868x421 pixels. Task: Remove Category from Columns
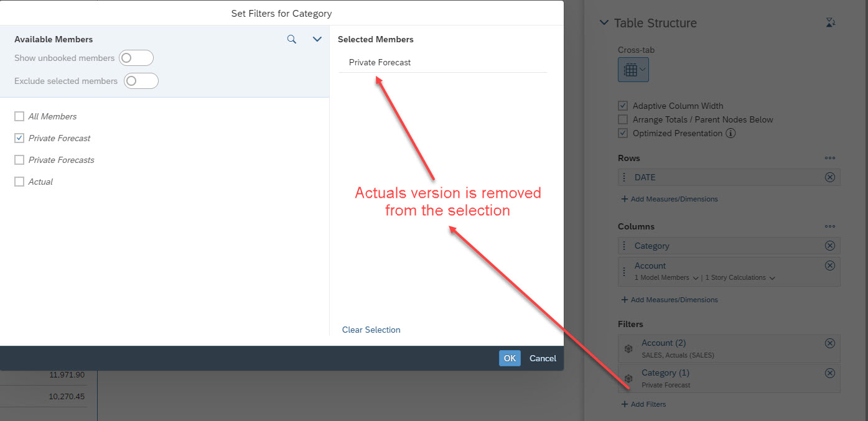click(829, 246)
